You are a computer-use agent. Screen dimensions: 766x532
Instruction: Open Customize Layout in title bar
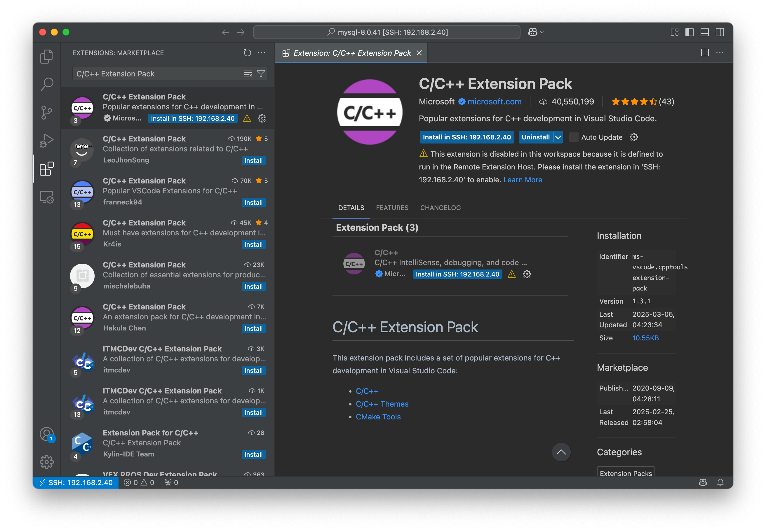click(674, 32)
